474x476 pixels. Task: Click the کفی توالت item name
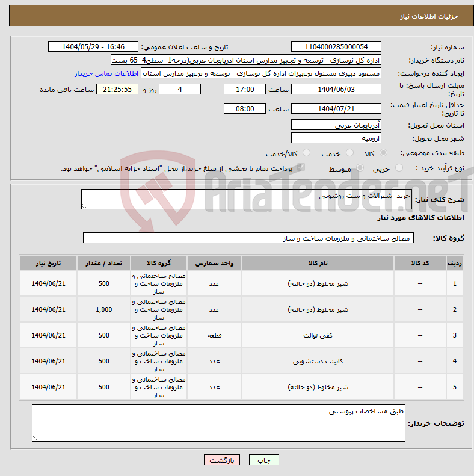tap(318, 335)
